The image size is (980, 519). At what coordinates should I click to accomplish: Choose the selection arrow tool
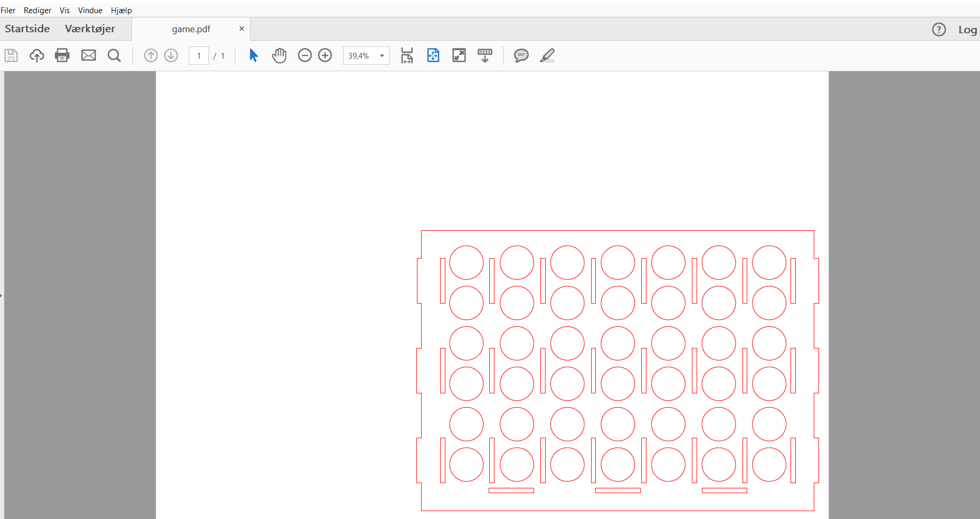click(x=254, y=55)
